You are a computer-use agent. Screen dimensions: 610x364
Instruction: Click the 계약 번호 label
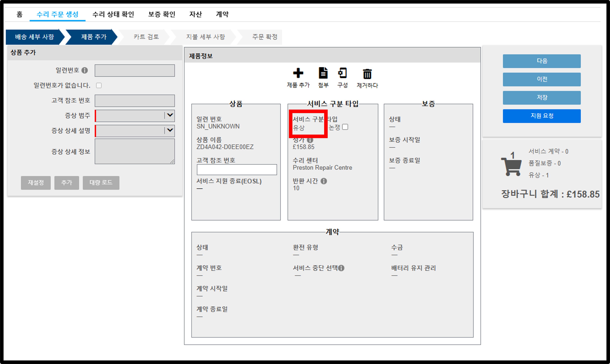click(209, 268)
